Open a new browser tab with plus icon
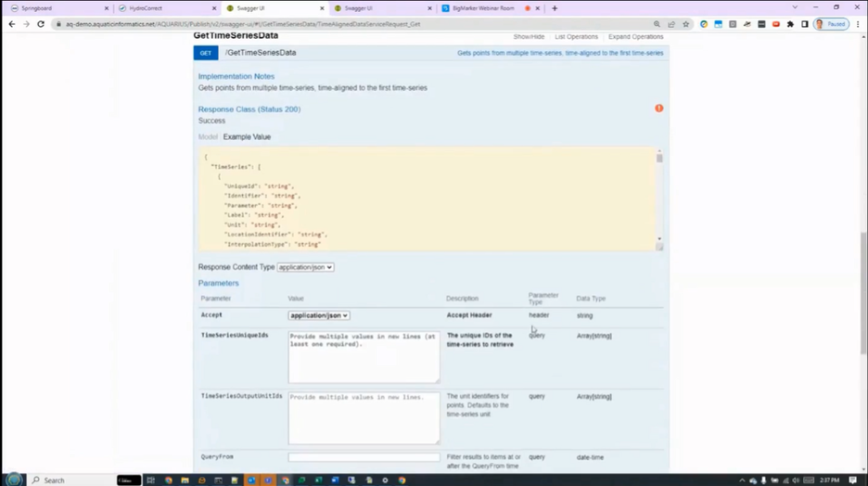This screenshot has height=486, width=868. [555, 8]
